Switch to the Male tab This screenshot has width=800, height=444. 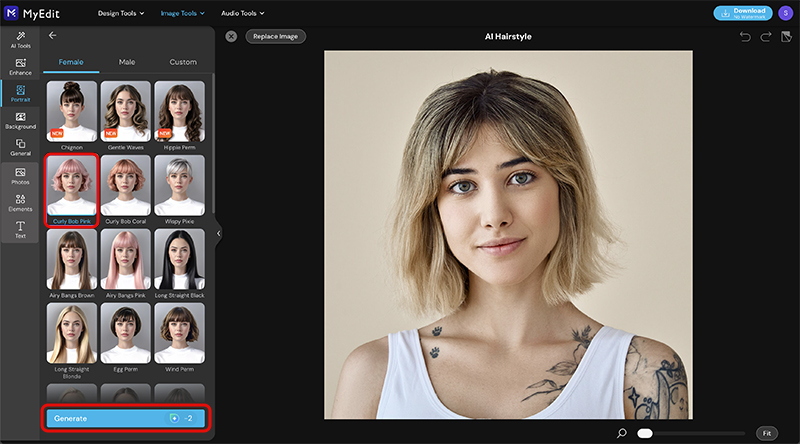coord(127,62)
